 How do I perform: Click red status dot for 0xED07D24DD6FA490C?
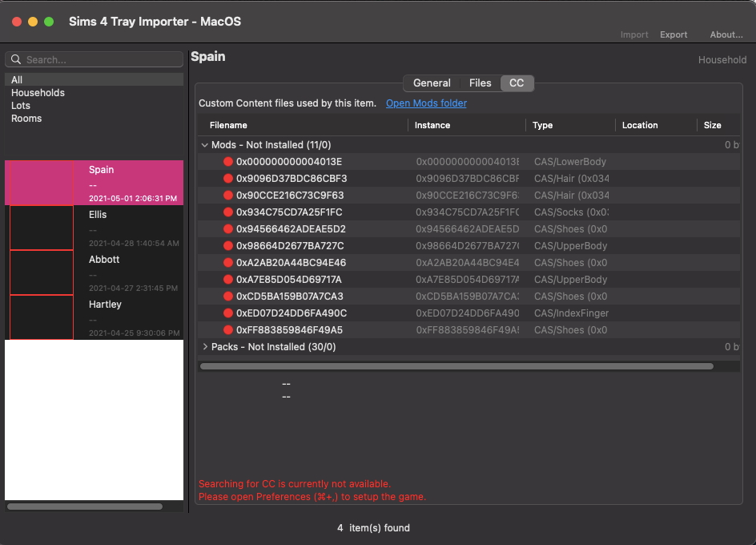coord(228,313)
